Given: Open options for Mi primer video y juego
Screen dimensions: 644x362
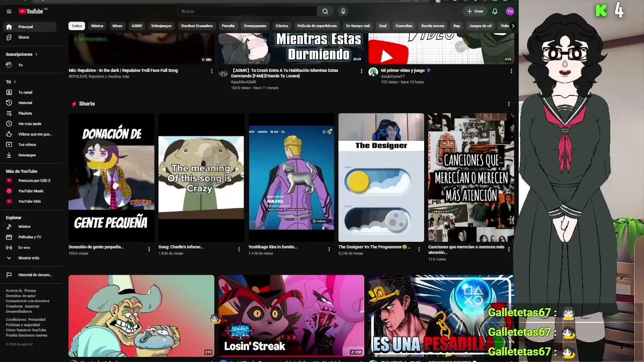Looking at the screenshot, I should coord(511,71).
